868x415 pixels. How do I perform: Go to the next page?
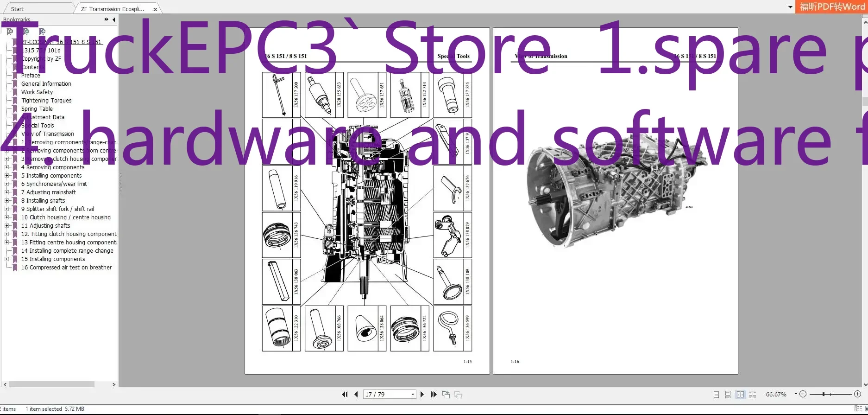(422, 395)
